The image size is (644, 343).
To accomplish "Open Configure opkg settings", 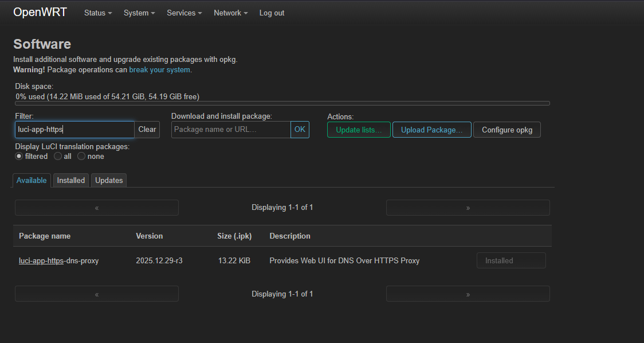I will tap(507, 130).
